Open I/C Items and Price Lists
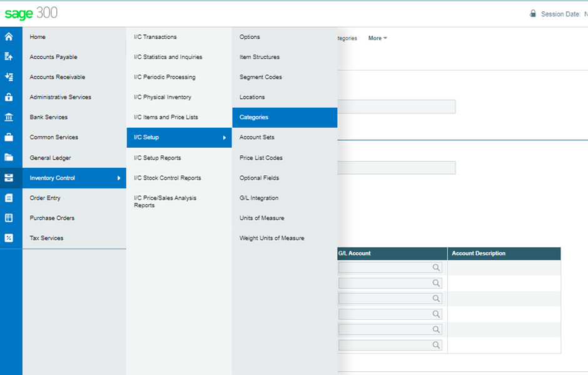 166,117
